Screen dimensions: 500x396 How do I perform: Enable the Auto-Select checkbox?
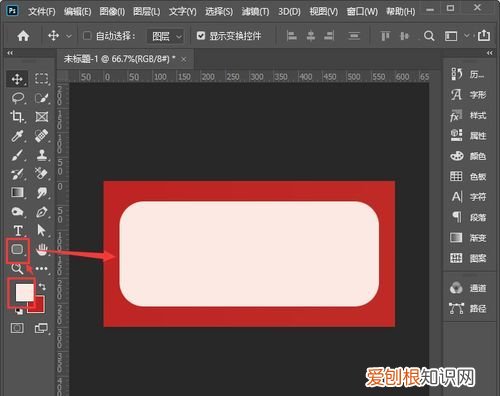[x=87, y=35]
